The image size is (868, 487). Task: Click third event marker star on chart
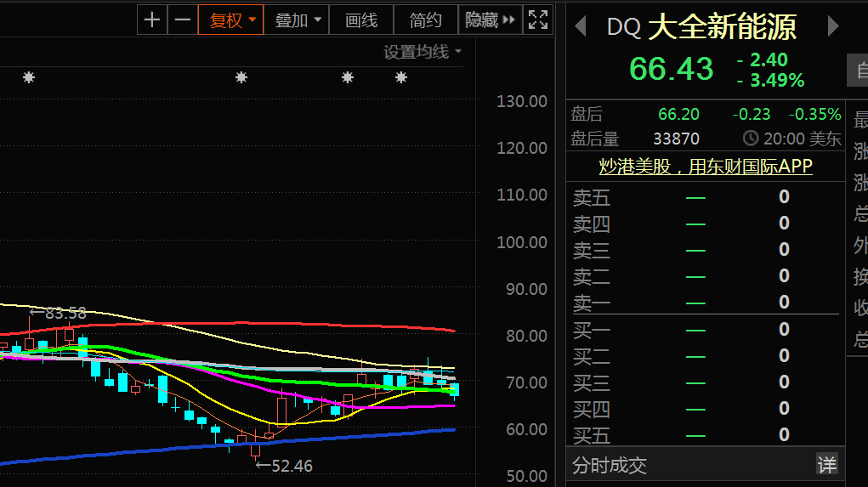pos(348,77)
